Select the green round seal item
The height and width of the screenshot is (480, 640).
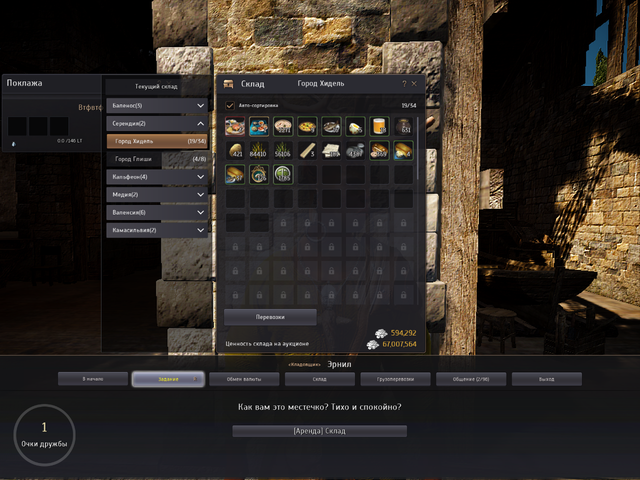click(x=283, y=174)
